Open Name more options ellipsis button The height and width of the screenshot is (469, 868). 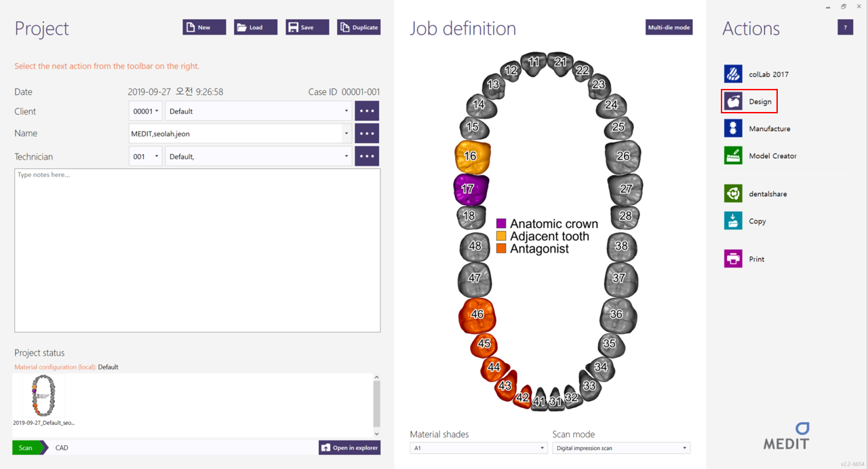367,133
